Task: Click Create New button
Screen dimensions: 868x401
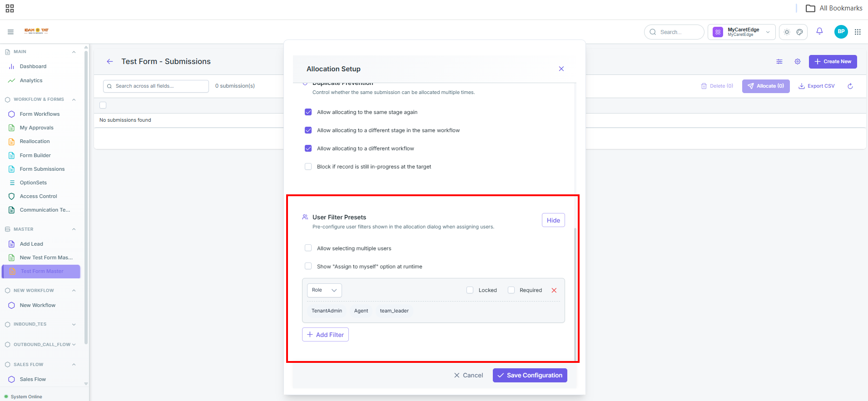Action: 833,62
